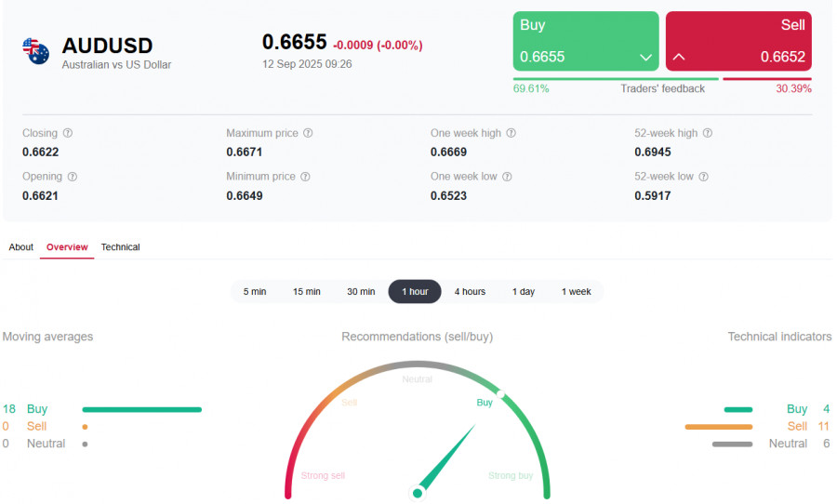Click the red Sell 0.6652 button
Image resolution: width=837 pixels, height=504 pixels.
[x=738, y=41]
